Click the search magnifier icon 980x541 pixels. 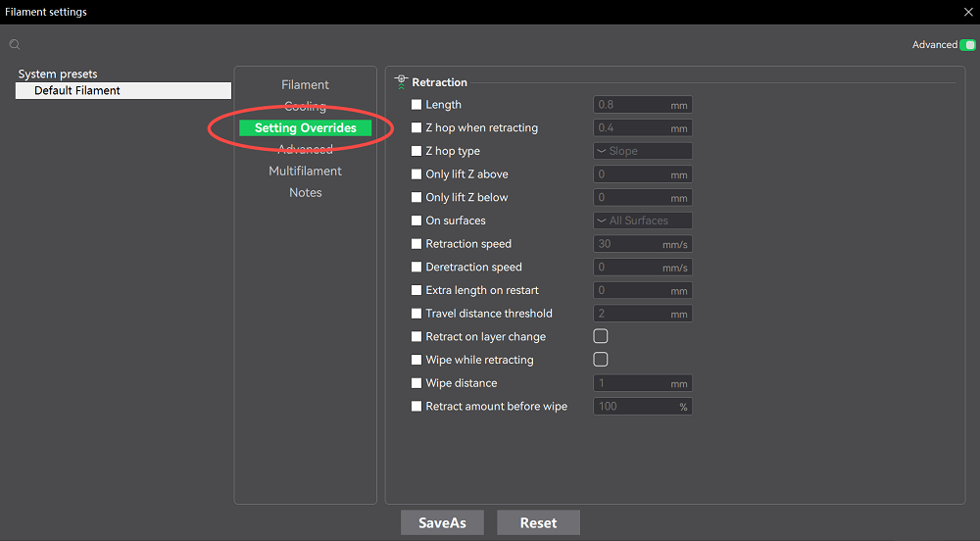tap(15, 45)
